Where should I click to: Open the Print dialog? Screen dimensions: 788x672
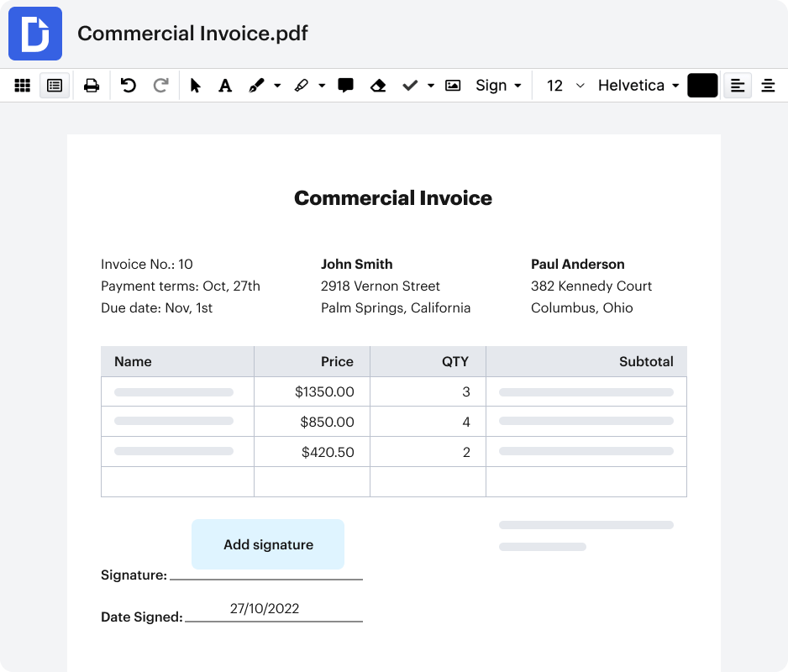[x=90, y=85]
